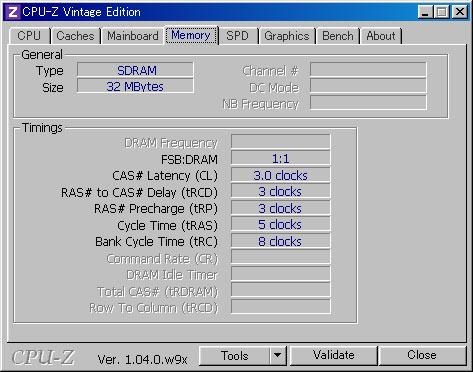Viewport: 473px width, 372px height.
Task: Click the Validate button
Action: (x=334, y=356)
